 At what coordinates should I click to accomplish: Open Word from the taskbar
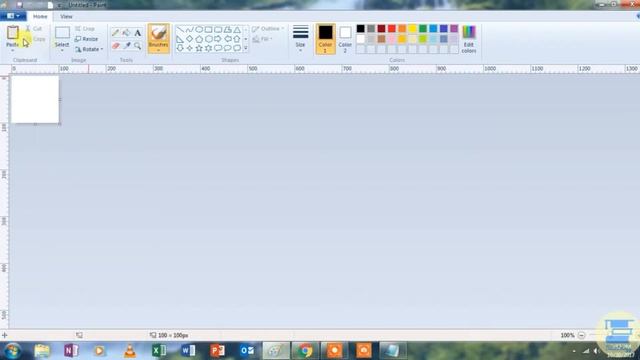[x=188, y=351]
